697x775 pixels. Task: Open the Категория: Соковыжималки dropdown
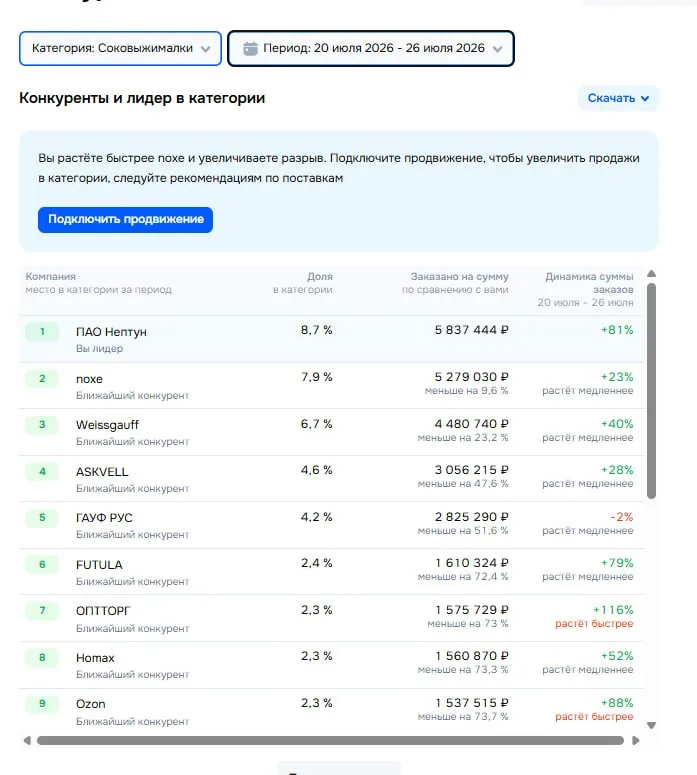click(x=120, y=48)
